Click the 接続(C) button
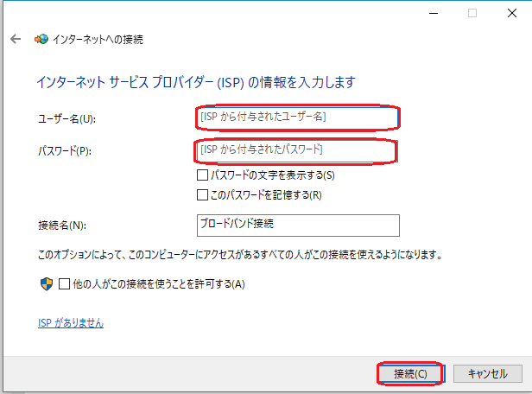Viewport: 532px width, 394px height. pos(410,373)
